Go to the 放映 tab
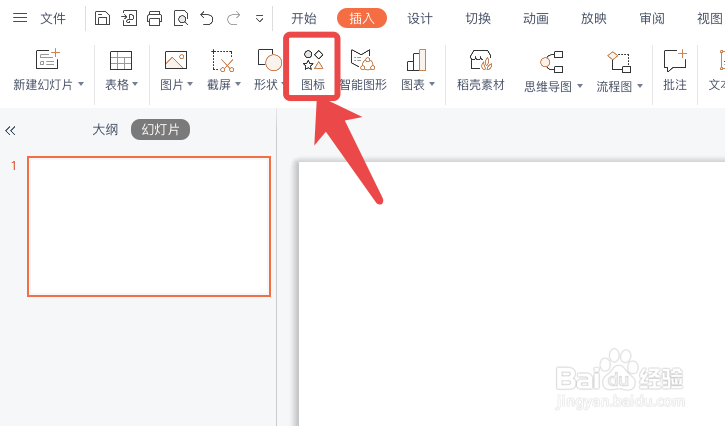725x426 pixels. [594, 19]
